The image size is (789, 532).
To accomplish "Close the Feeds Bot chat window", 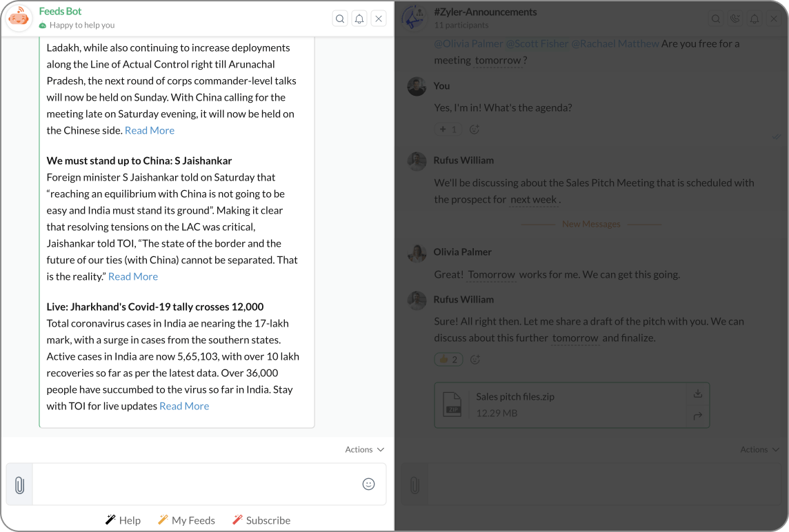I will pyautogui.click(x=379, y=19).
